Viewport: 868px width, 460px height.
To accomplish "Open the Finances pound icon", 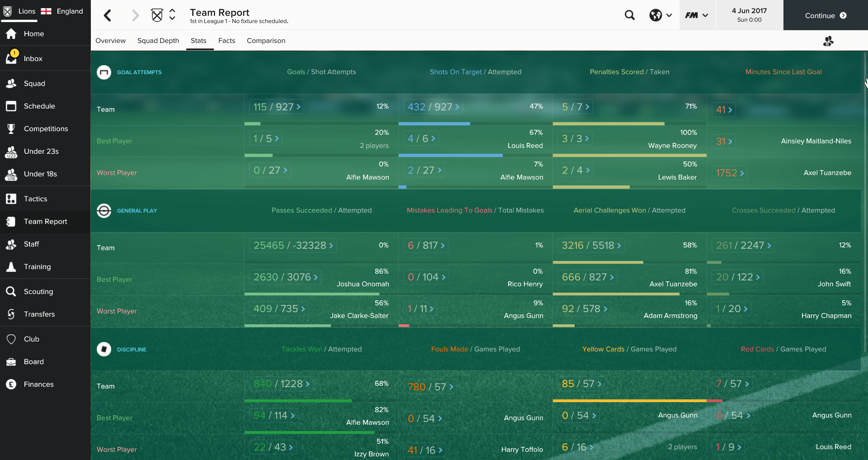I will (11, 384).
